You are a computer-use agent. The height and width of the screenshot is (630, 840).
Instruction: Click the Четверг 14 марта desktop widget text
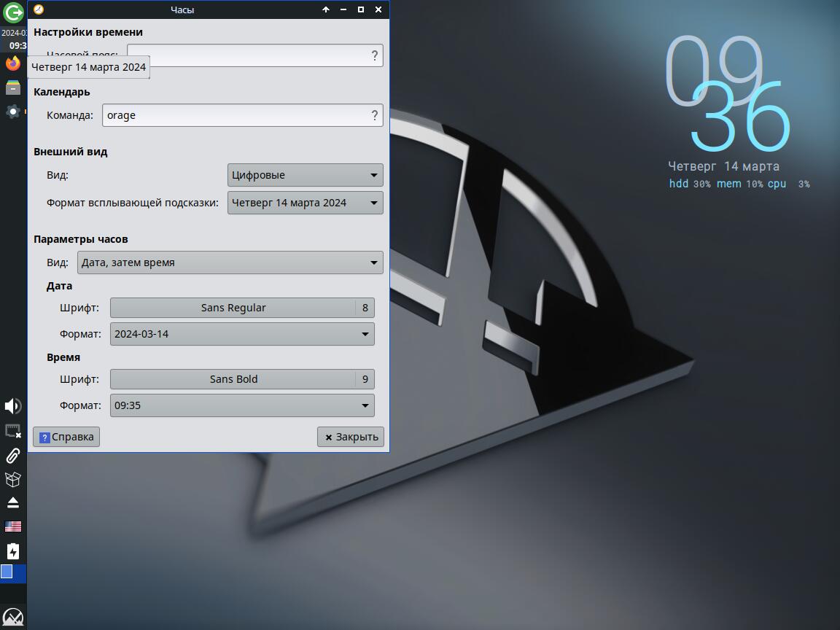724,166
